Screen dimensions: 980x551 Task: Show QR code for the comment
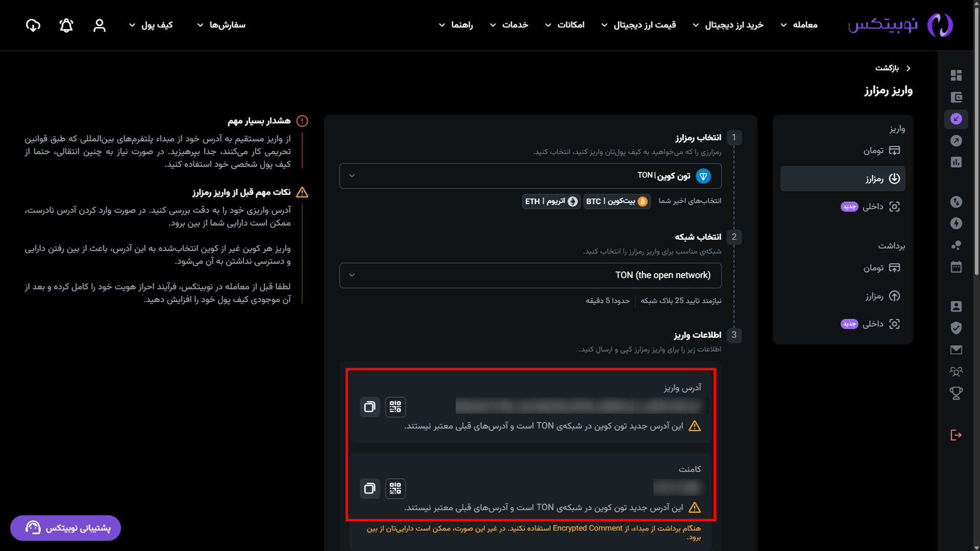point(396,488)
